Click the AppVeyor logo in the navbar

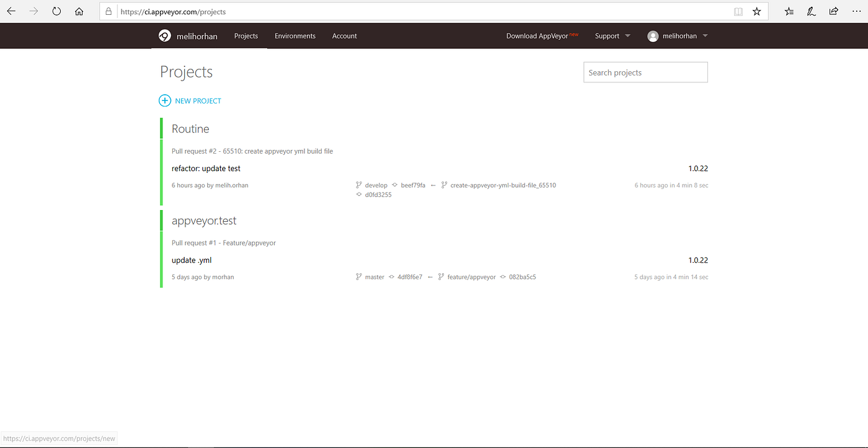pyautogui.click(x=164, y=35)
